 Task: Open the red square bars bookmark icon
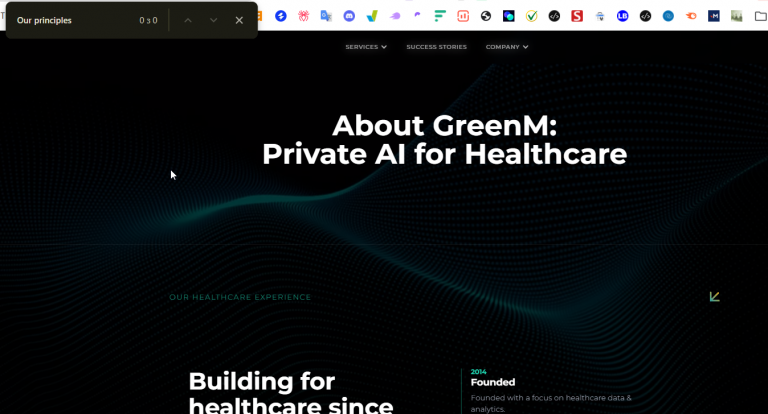coord(463,16)
